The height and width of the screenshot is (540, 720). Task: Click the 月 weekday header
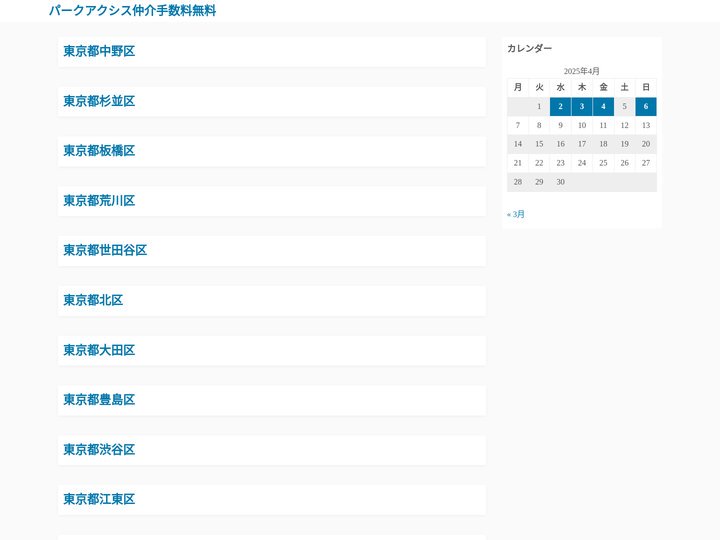pyautogui.click(x=518, y=87)
